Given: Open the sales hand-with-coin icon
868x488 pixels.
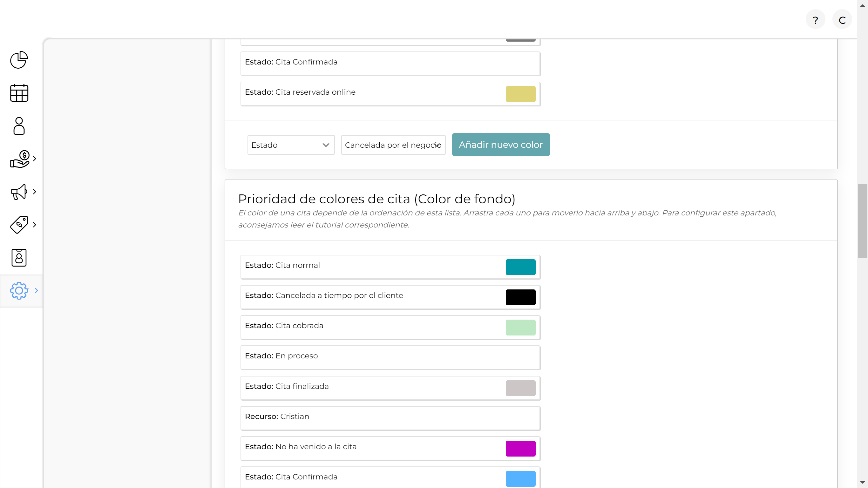Looking at the screenshot, I should coord(20,159).
